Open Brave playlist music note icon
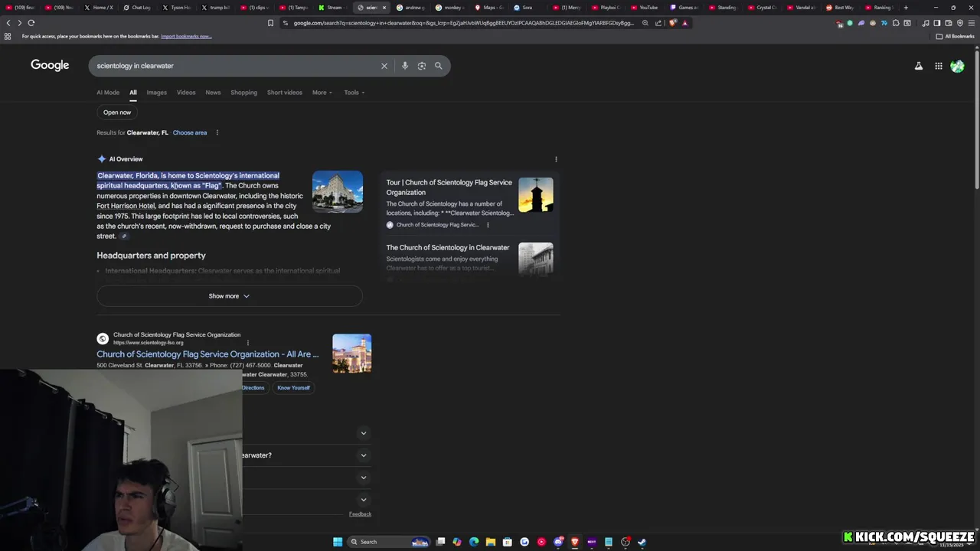This screenshot has width=980, height=551. (x=926, y=23)
